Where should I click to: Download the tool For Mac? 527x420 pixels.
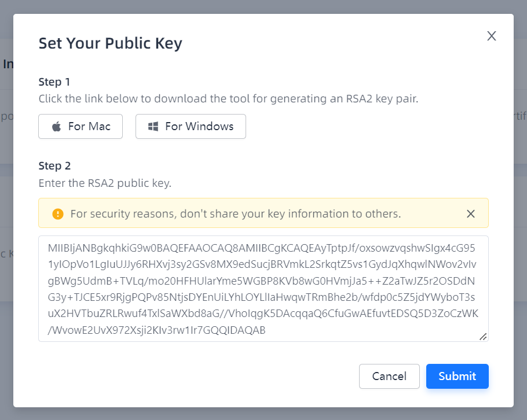pos(80,126)
